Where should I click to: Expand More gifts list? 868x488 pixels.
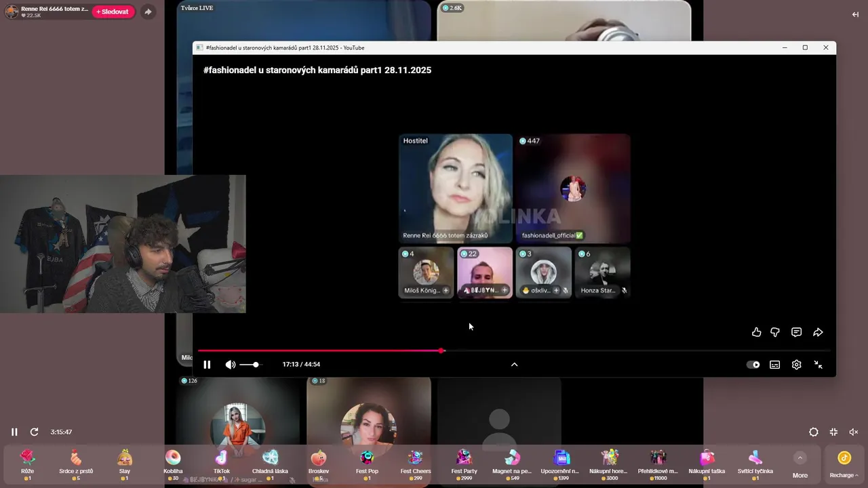[800, 465]
